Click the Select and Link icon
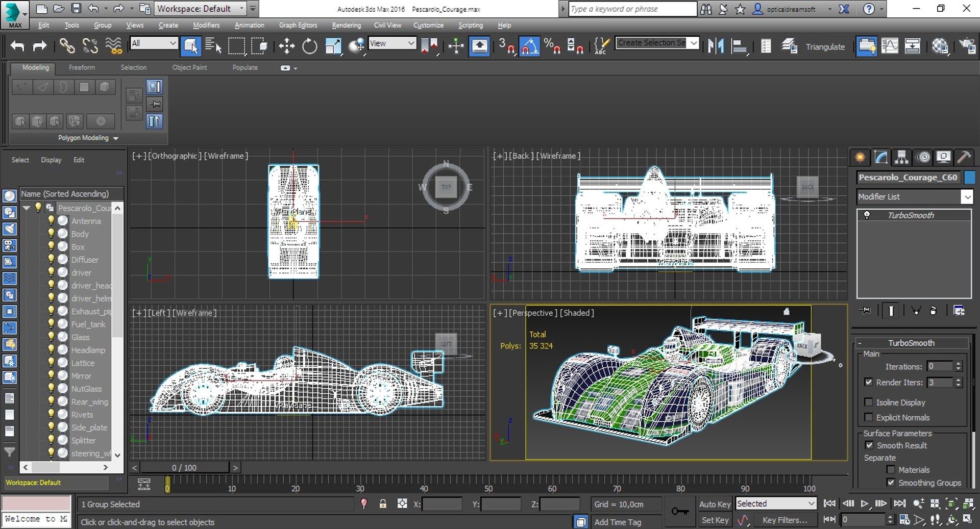 [x=67, y=46]
